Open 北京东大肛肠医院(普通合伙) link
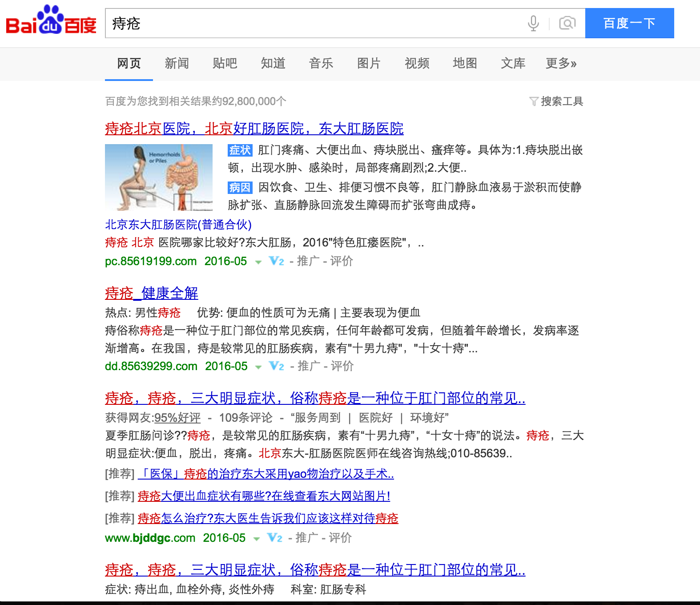 tap(178, 224)
